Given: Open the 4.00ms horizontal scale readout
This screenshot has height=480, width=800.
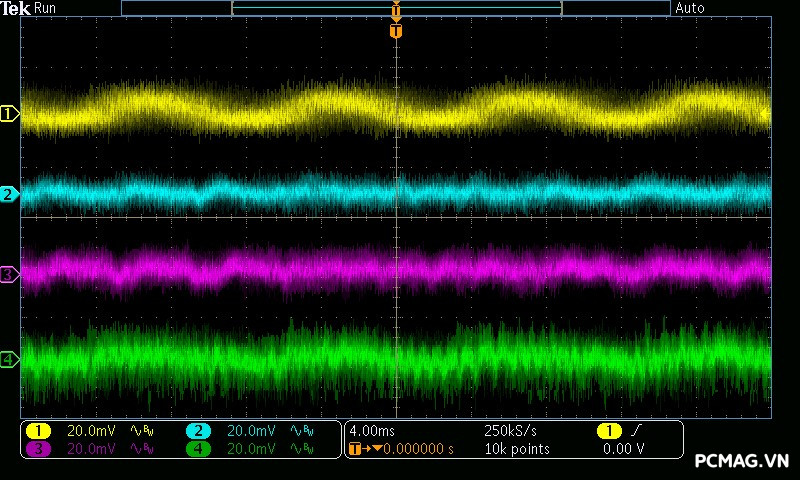Looking at the screenshot, I should coord(372,431).
